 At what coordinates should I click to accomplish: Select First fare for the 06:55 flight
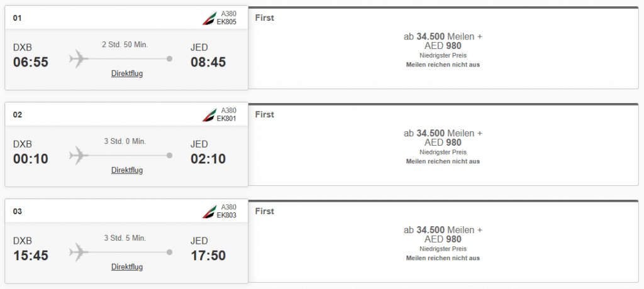coord(443,48)
